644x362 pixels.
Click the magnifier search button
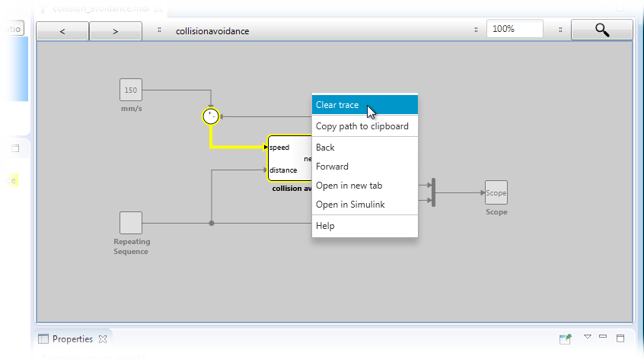601,30
